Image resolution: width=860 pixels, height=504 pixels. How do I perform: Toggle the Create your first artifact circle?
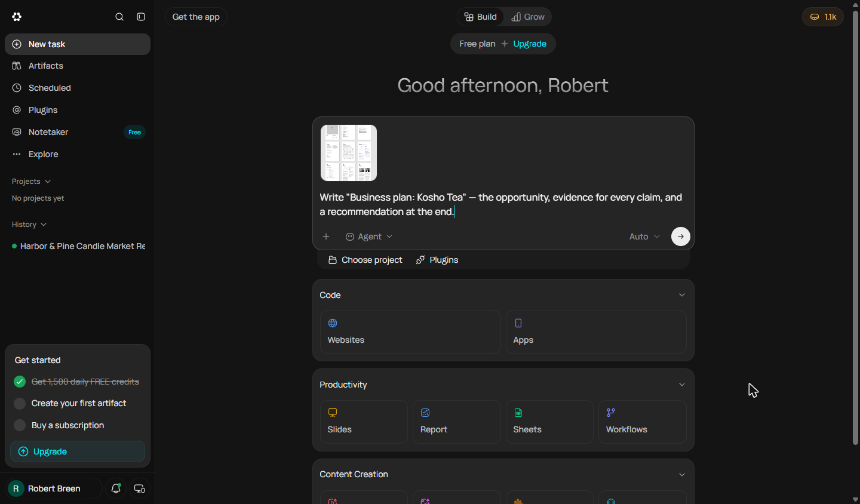point(20,404)
